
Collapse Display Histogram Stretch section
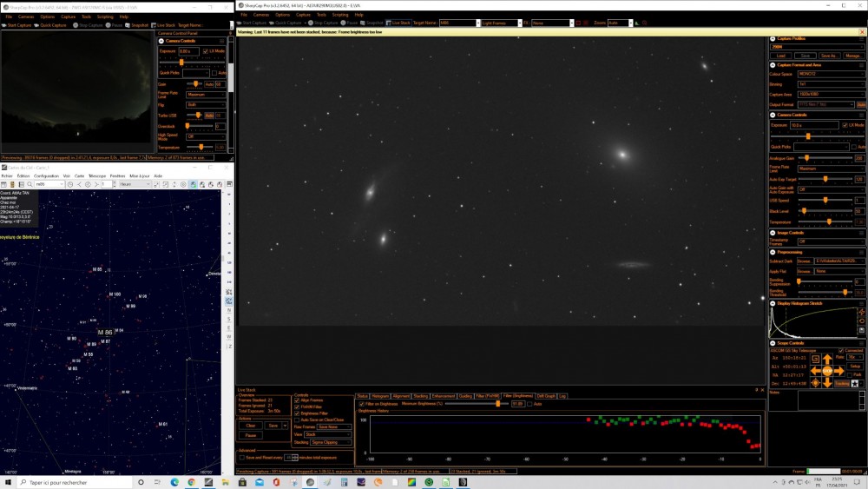point(773,303)
